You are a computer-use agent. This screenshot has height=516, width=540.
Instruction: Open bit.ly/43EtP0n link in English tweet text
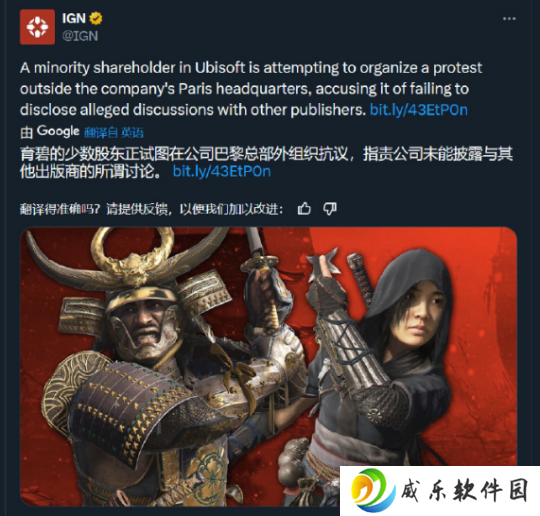tap(418, 110)
